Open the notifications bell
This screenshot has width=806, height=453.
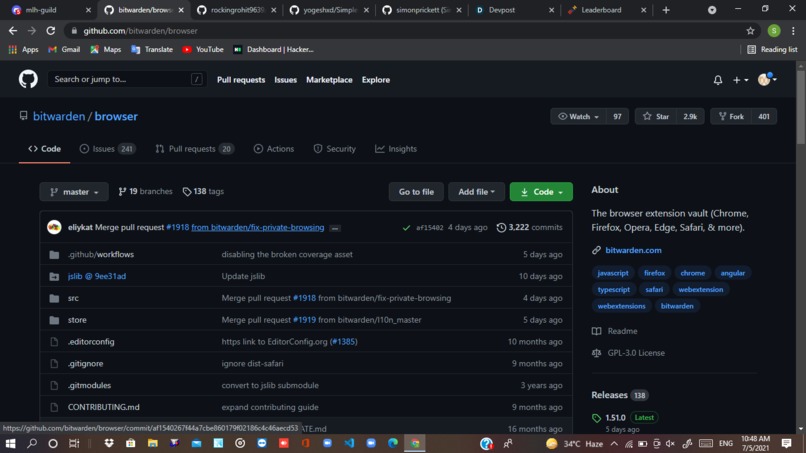tap(718, 80)
